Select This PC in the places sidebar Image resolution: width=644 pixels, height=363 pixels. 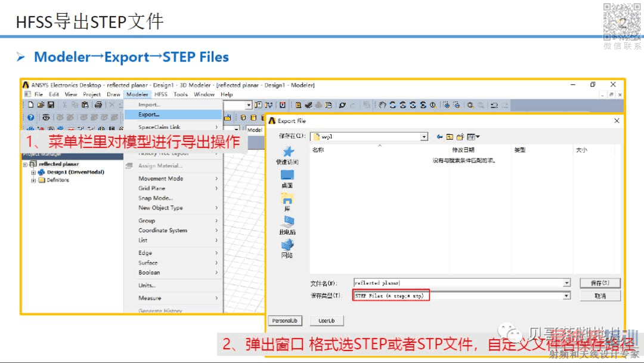(x=287, y=225)
